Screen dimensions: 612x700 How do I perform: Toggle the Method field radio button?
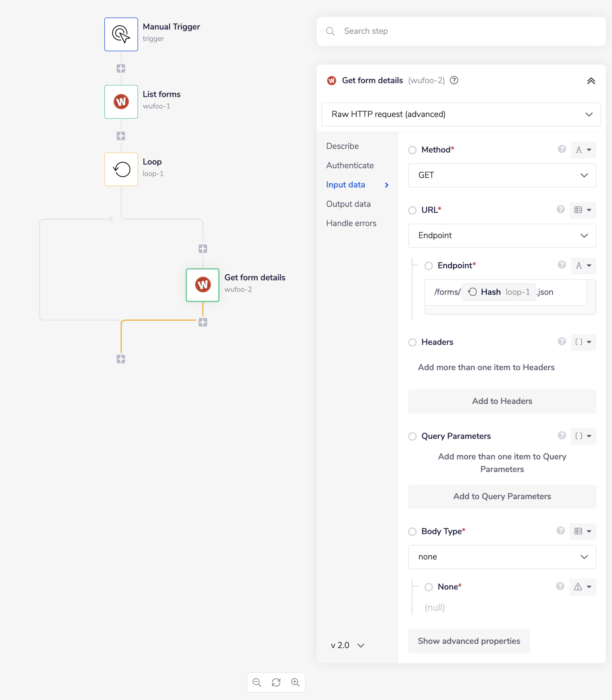(412, 150)
